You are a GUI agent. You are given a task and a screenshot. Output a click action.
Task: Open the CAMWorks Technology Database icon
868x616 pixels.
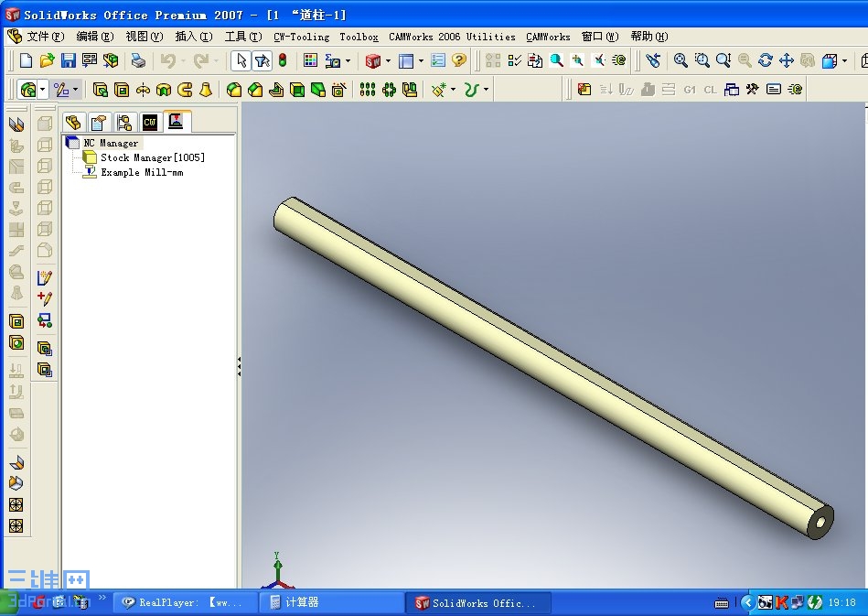732,89
